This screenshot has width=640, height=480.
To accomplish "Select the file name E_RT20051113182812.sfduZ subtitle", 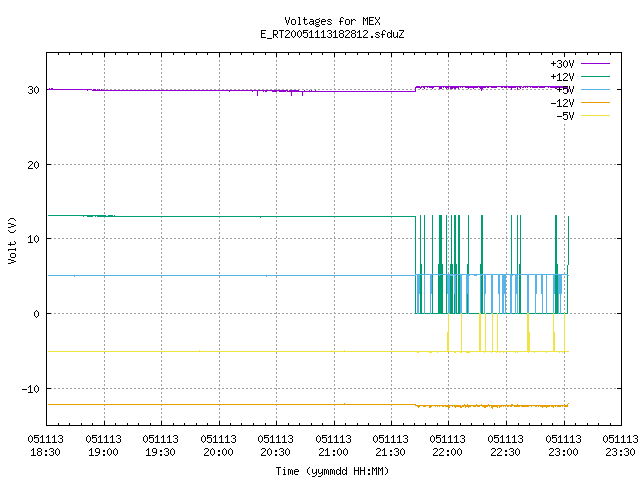I will [332, 34].
